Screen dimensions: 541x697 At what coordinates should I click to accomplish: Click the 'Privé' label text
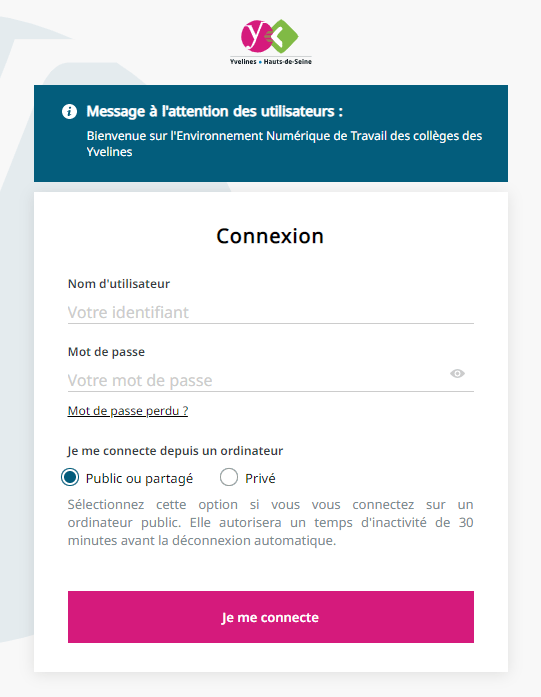(x=260, y=478)
